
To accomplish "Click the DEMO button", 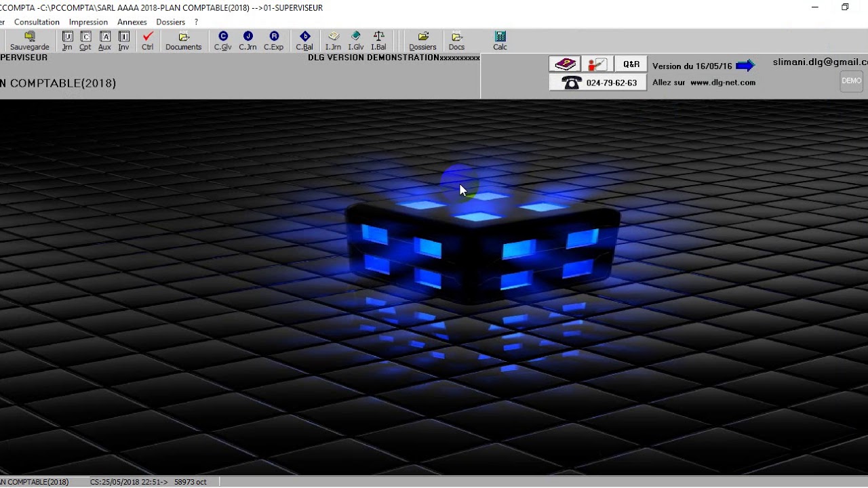I will click(x=852, y=81).
